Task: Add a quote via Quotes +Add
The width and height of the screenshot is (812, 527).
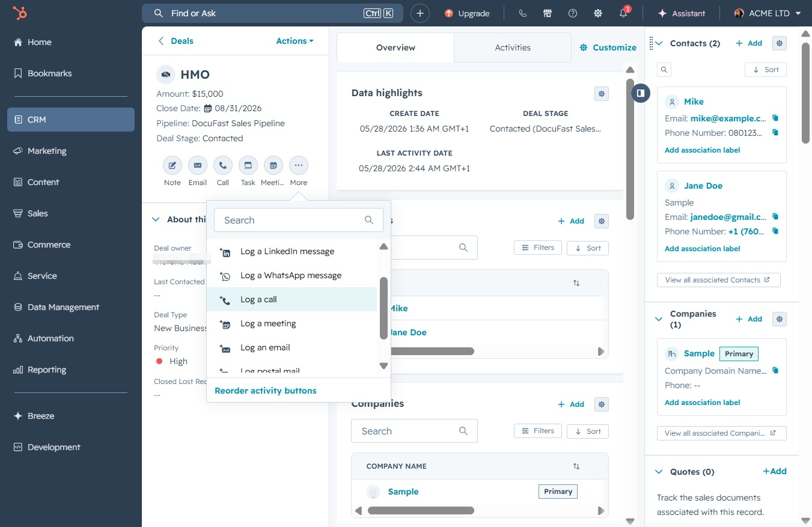Action: (x=774, y=471)
